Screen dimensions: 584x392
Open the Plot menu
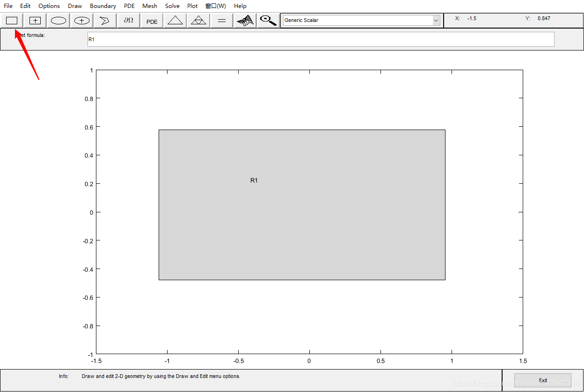(192, 6)
